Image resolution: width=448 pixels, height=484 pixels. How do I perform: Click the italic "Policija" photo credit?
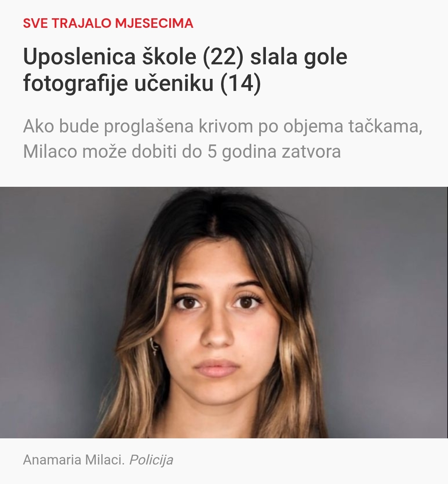(151, 460)
